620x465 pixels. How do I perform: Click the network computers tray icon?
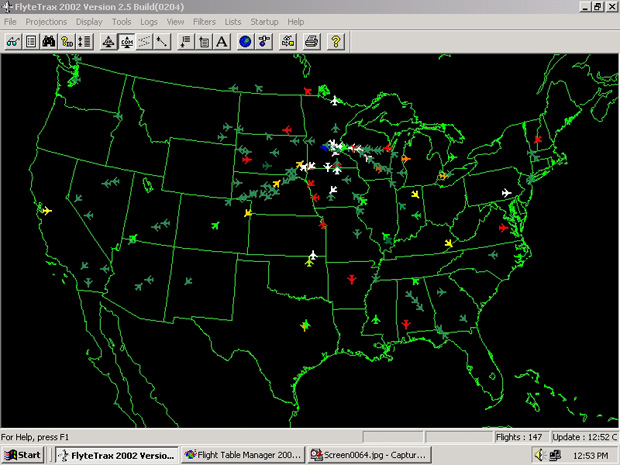(x=555, y=455)
